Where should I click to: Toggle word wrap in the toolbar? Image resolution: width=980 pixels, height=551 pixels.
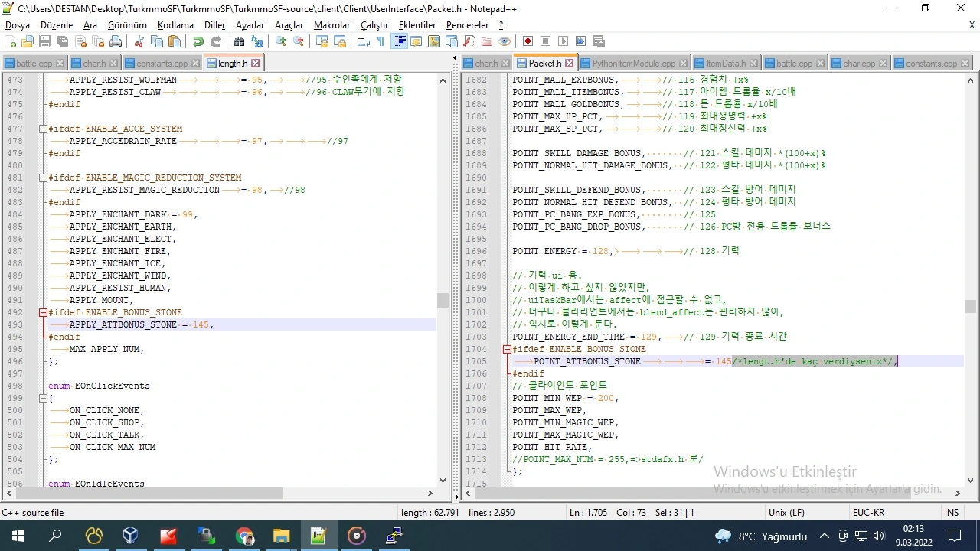point(364,41)
